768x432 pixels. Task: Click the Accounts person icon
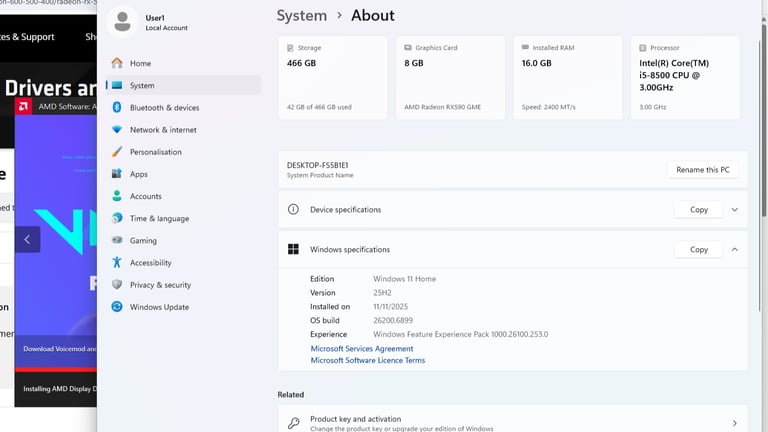point(117,196)
